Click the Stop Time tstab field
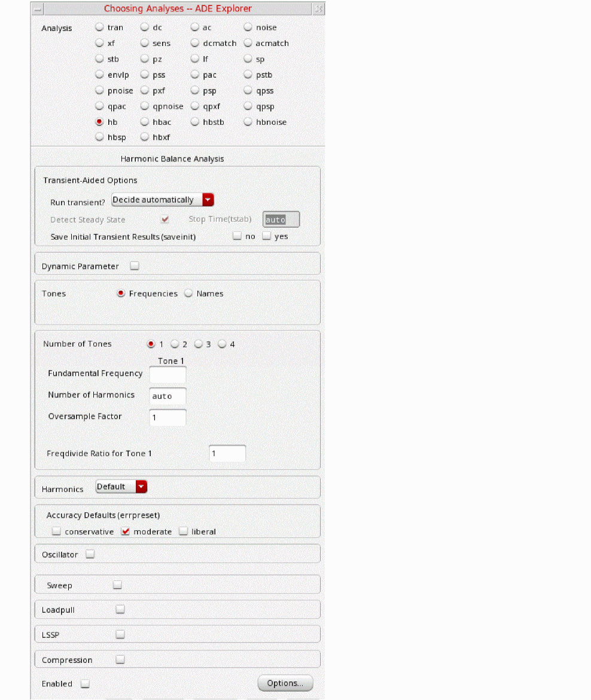Screen dimensions: 591x700 (x=281, y=219)
